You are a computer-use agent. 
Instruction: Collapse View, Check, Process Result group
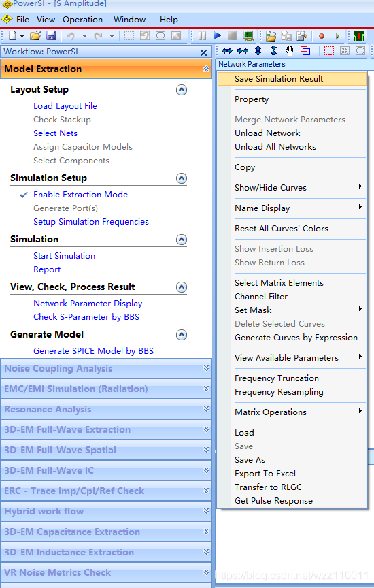click(x=182, y=287)
